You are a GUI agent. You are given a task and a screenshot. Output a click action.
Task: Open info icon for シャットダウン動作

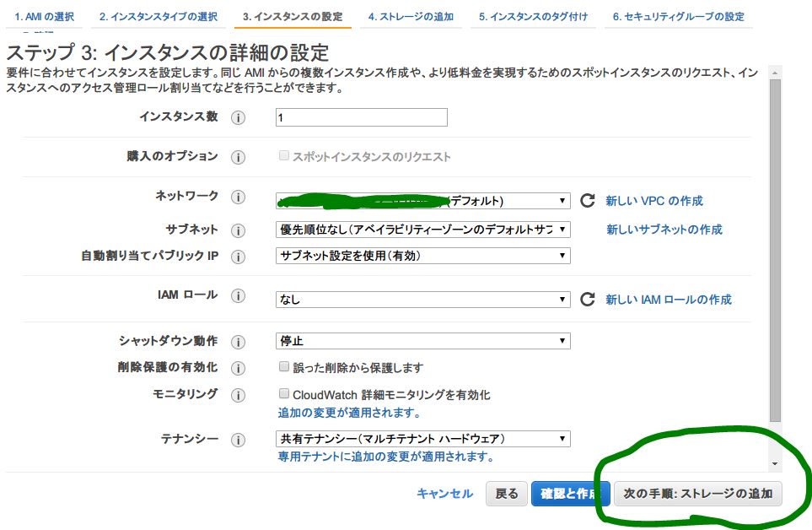238,342
